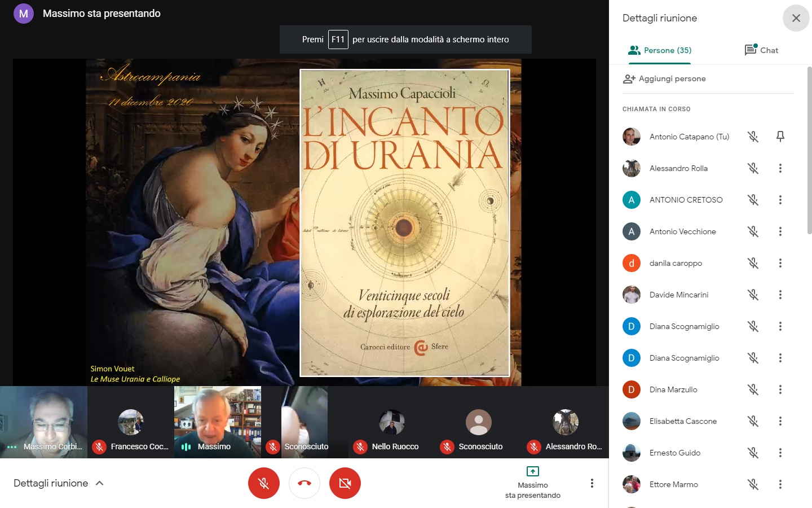Open more options for Alessandro Rolla
Screen dimensions: 812x508
[x=780, y=168]
